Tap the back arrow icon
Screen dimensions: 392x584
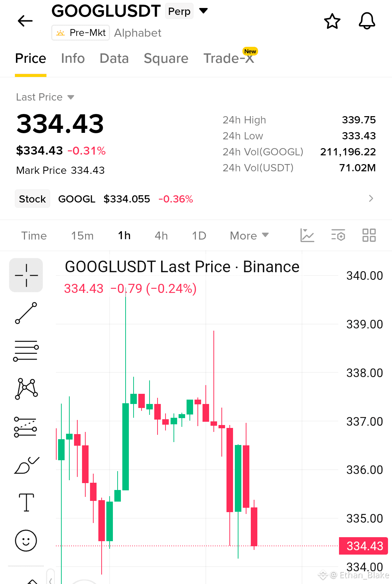tap(25, 21)
